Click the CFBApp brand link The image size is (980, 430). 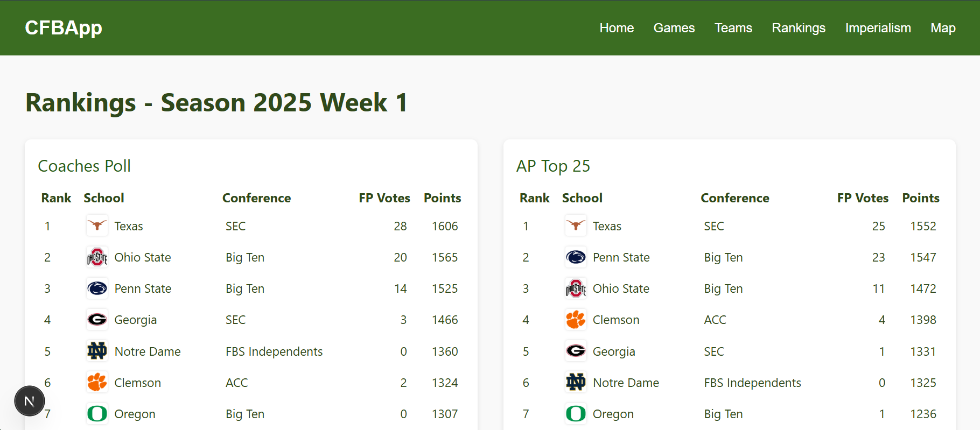pos(63,27)
